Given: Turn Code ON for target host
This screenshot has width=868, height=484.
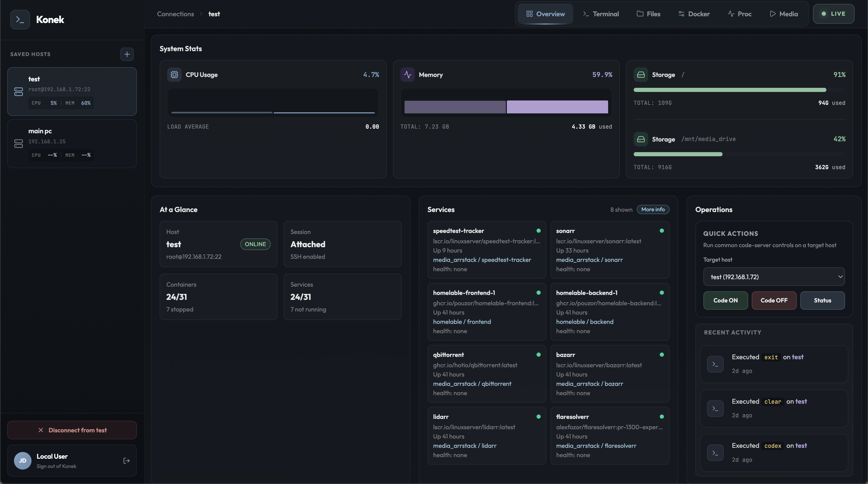Looking at the screenshot, I should pyautogui.click(x=725, y=300).
